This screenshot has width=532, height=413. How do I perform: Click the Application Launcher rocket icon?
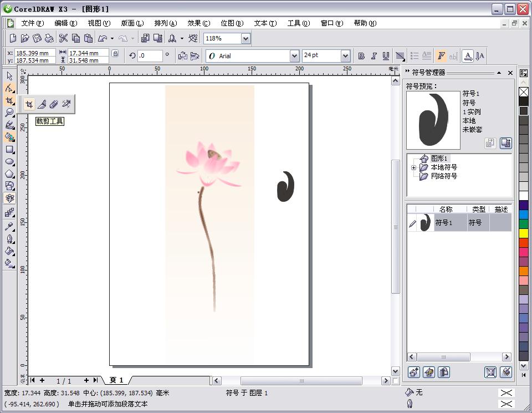point(172,38)
